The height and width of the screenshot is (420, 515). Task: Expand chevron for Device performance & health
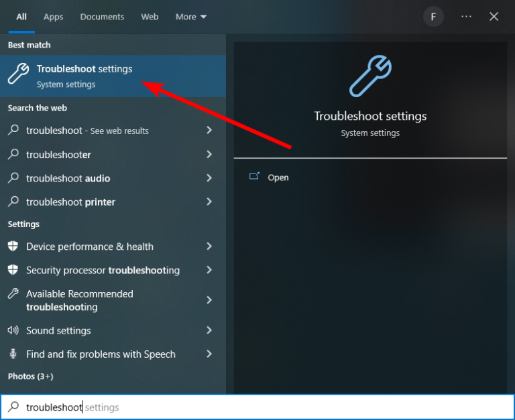[209, 246]
